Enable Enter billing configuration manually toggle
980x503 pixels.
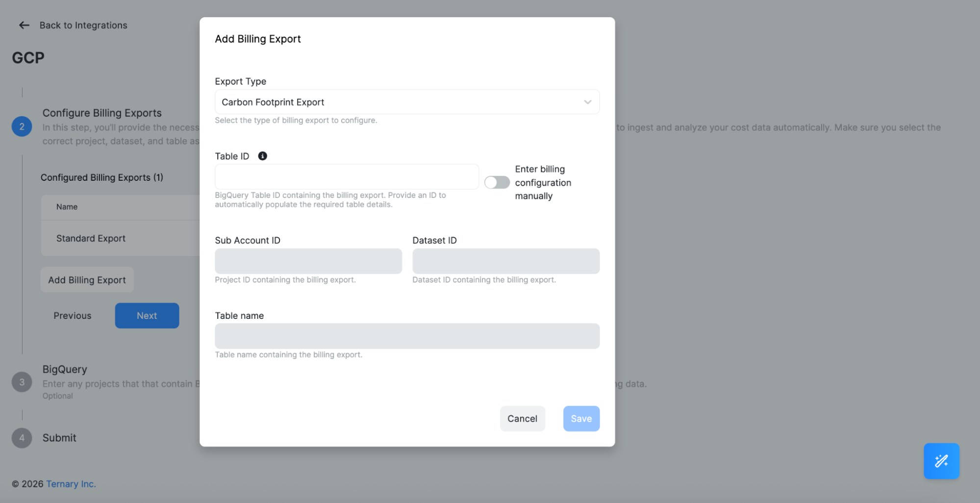[x=497, y=182]
